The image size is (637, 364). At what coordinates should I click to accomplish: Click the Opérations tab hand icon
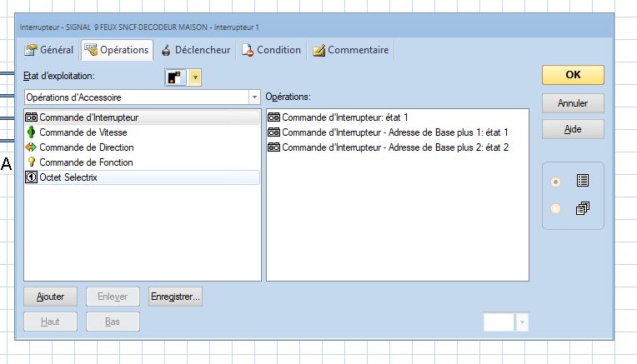[91, 49]
